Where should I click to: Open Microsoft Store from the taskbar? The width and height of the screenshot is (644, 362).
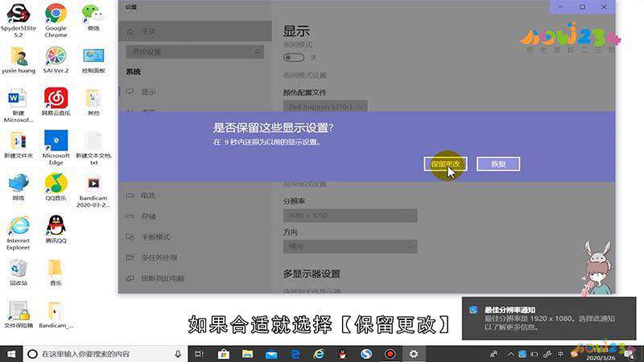click(224, 354)
